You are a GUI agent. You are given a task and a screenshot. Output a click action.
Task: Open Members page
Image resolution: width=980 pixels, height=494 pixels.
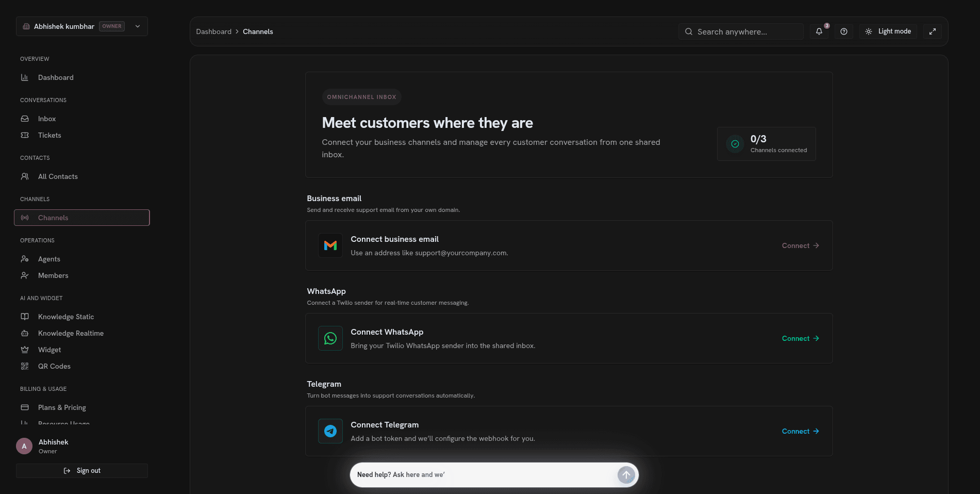tap(82, 275)
